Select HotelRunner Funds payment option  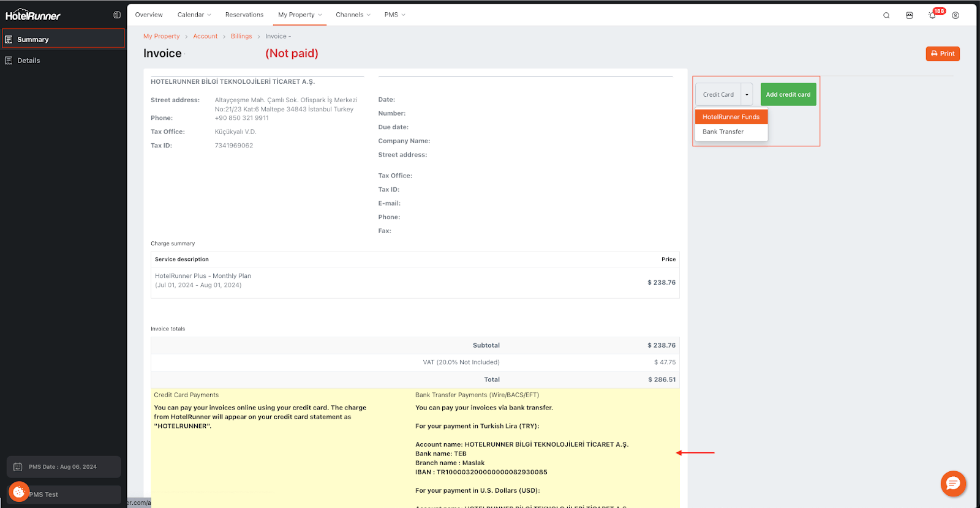(731, 117)
